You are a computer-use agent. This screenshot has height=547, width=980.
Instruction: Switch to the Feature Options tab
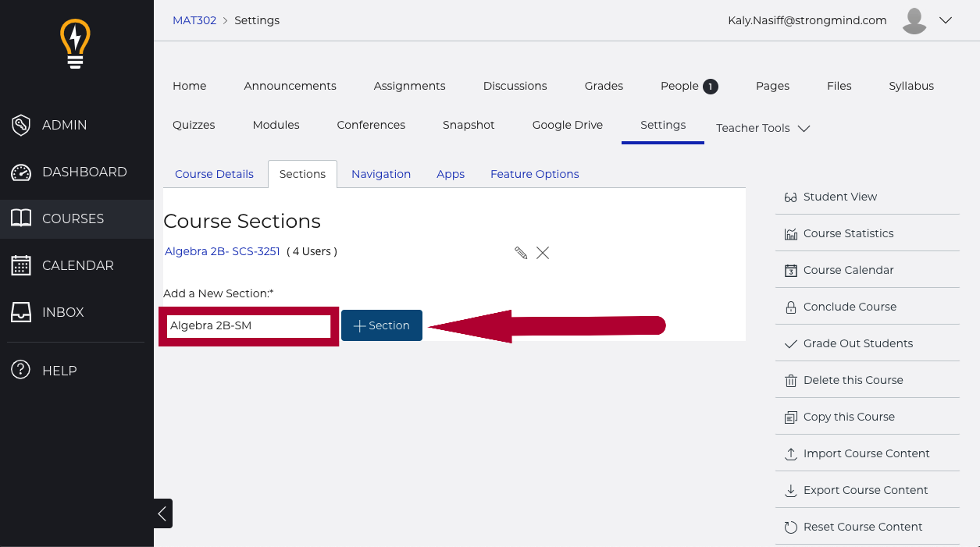point(535,174)
